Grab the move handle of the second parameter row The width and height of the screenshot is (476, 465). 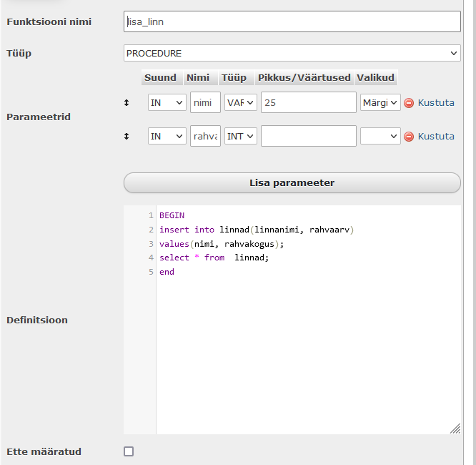click(127, 136)
